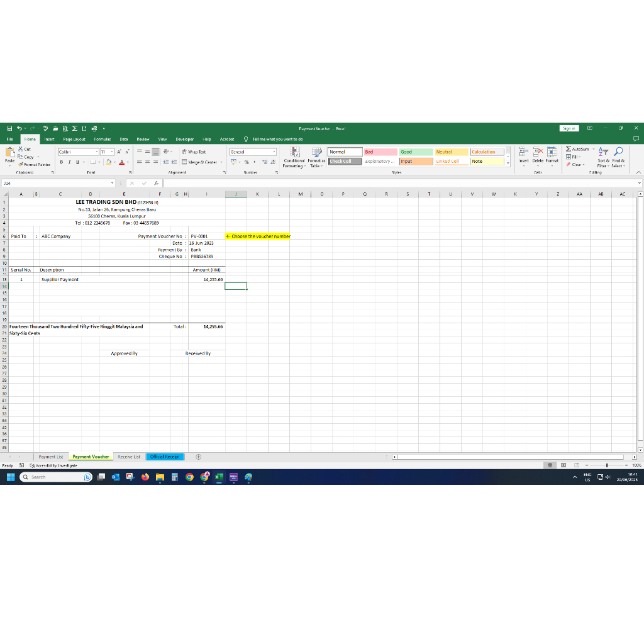Click the Find & Select magnifier icon
This screenshot has height=644, width=644.
tap(618, 152)
